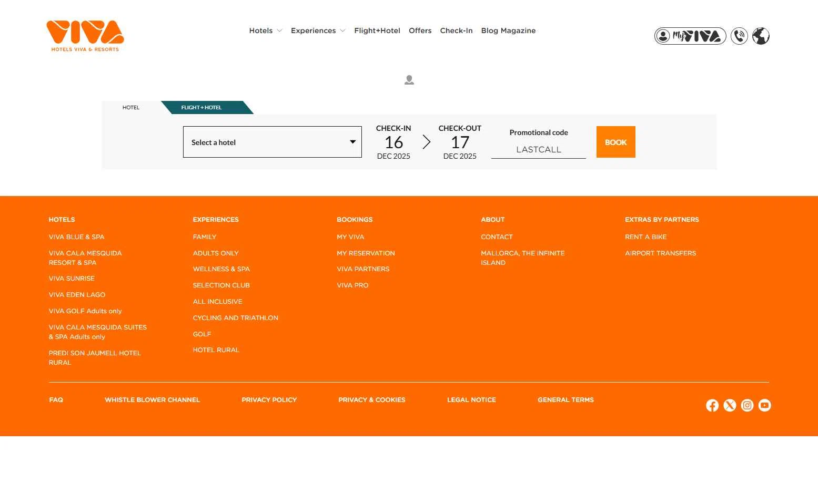Open the FAMILY experiences link

pos(205,237)
